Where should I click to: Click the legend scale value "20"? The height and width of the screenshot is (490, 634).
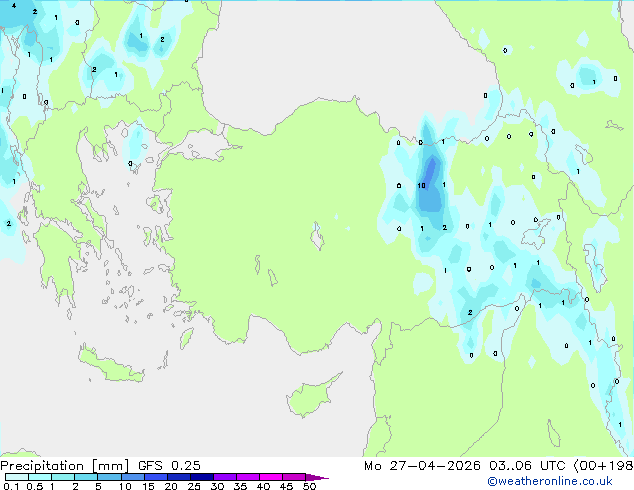click(x=171, y=486)
